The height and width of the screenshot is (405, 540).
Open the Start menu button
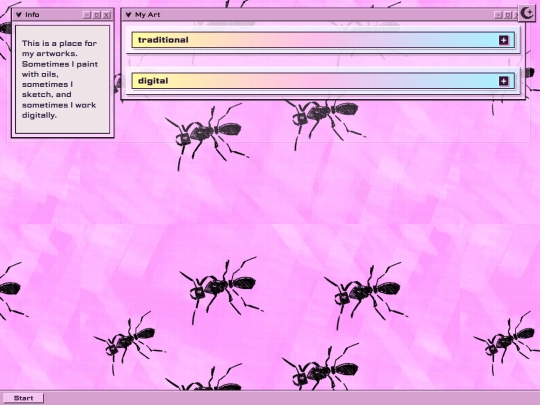[23, 398]
